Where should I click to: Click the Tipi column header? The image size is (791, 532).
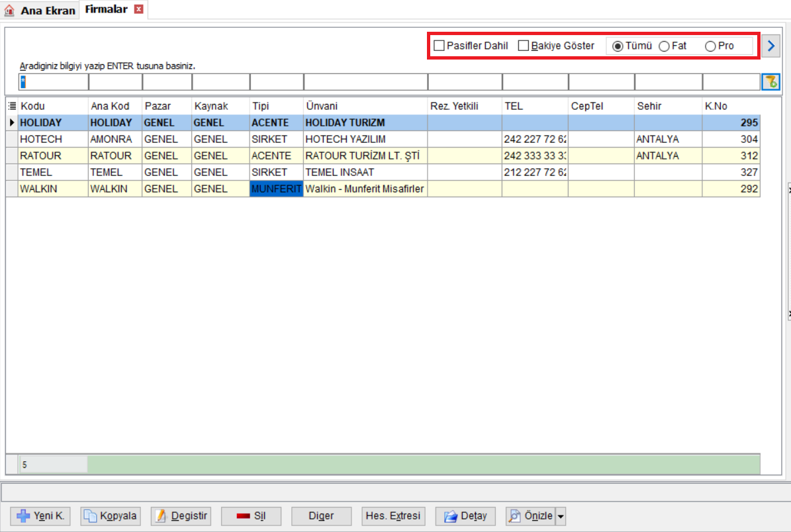tap(277, 106)
